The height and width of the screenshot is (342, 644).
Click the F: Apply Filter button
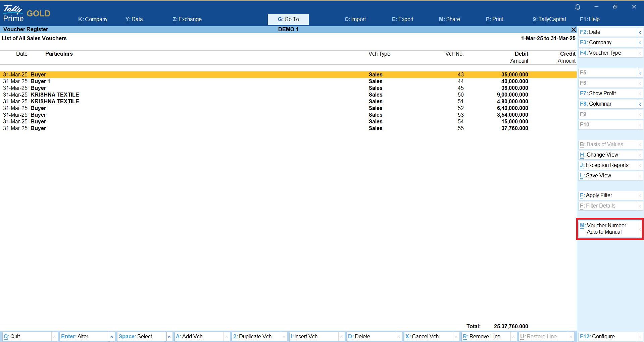coord(607,195)
